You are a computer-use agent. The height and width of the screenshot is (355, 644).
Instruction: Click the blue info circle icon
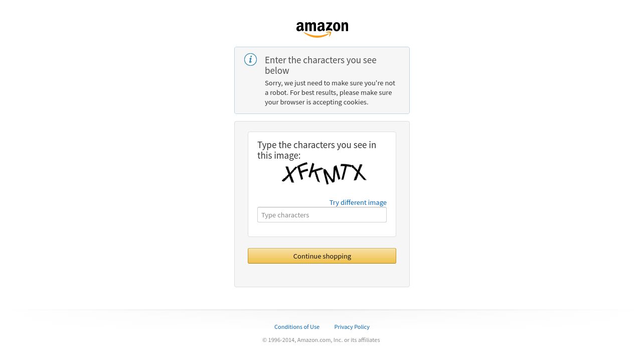pos(250,60)
